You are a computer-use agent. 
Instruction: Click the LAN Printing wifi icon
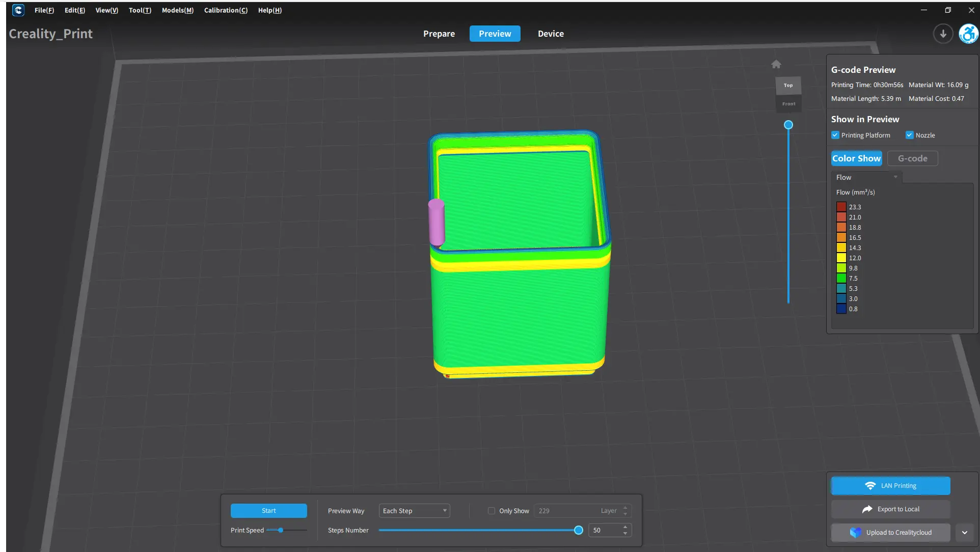pyautogui.click(x=870, y=486)
